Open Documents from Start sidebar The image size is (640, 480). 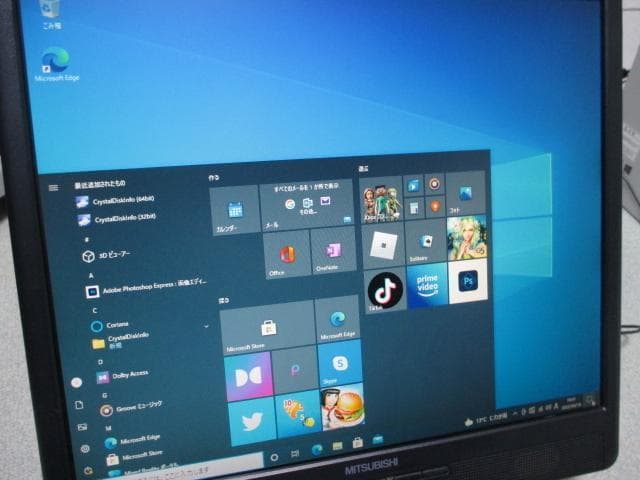click(x=80, y=404)
